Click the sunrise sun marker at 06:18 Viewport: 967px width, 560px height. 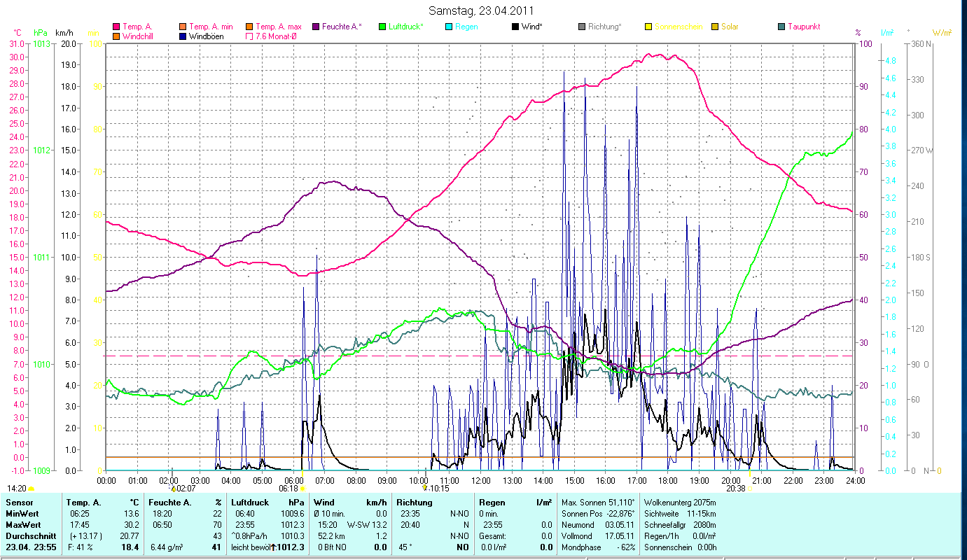pyautogui.click(x=302, y=489)
